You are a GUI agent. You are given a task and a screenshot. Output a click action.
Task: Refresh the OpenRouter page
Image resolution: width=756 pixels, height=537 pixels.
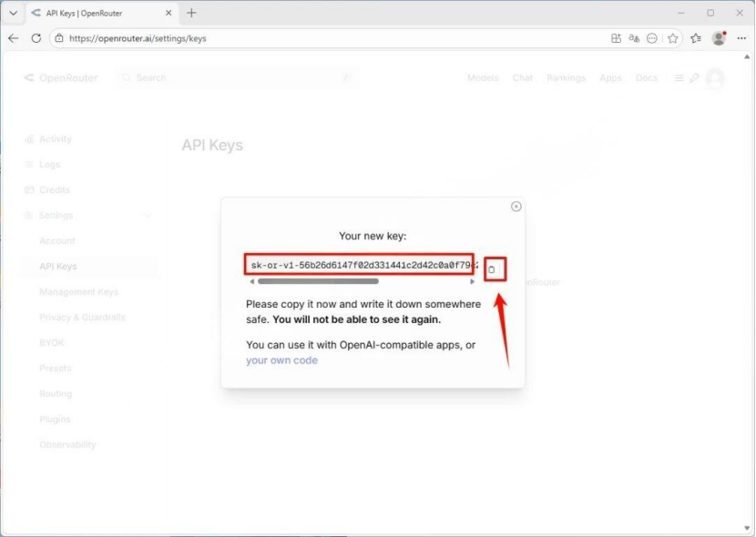tap(36, 38)
